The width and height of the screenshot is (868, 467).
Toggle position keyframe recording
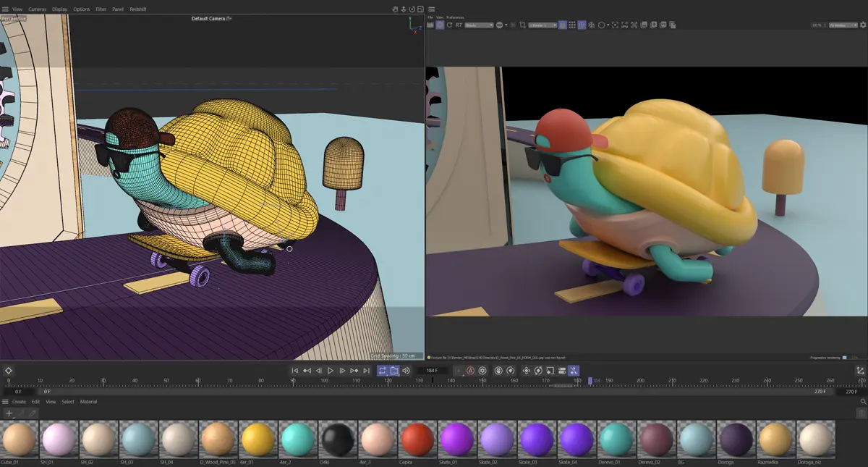point(526,371)
